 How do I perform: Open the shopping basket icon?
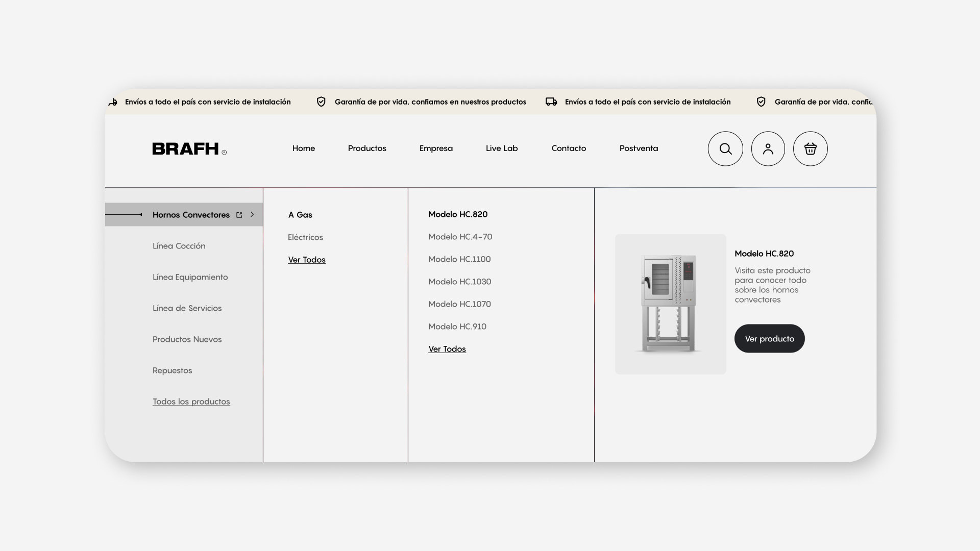(810, 148)
